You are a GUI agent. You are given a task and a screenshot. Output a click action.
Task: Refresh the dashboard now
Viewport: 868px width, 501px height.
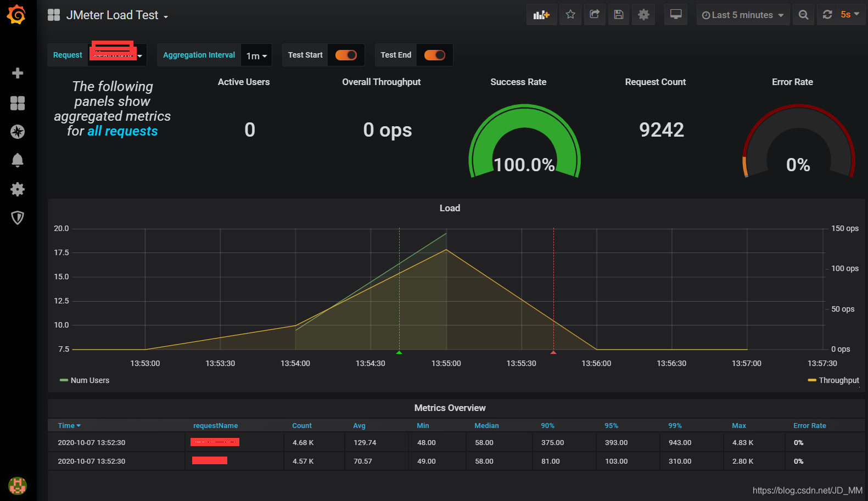coord(827,15)
